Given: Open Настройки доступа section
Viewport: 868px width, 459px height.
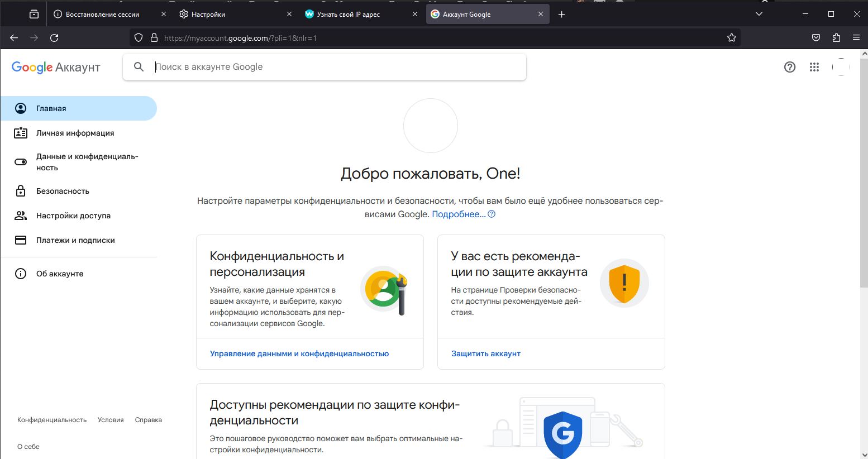Looking at the screenshot, I should pos(78,216).
